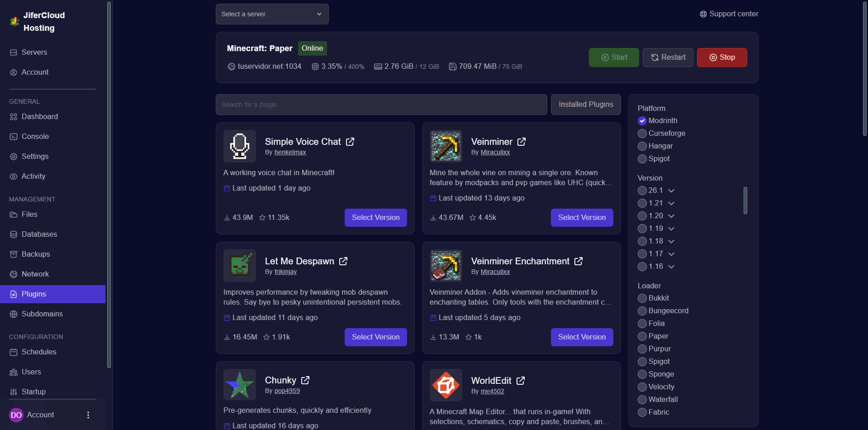
Task: Expand the 1.19 version group chevron
Action: [671, 229]
